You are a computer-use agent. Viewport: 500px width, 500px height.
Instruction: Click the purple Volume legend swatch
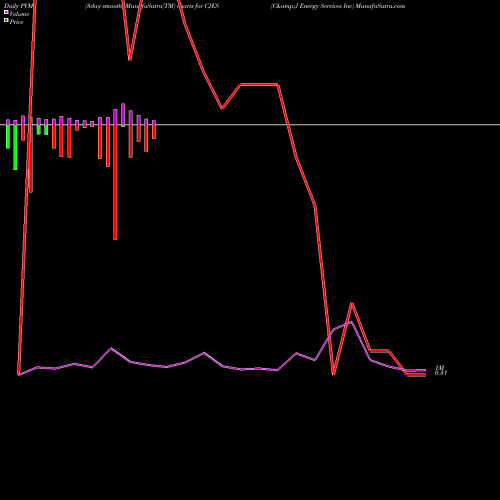tap(6, 12)
